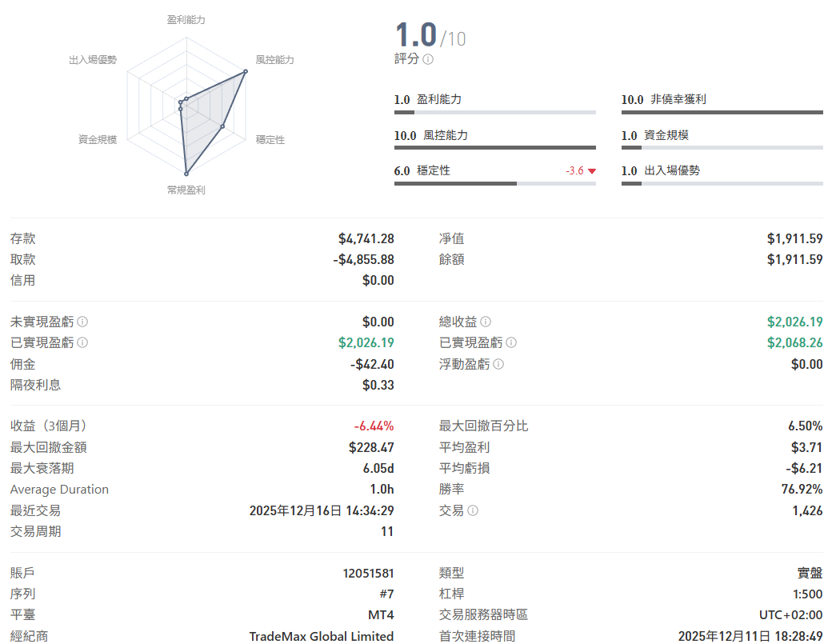The image size is (836, 644).
Task: Click the red down arrow beside -3.6
Action: point(592,171)
